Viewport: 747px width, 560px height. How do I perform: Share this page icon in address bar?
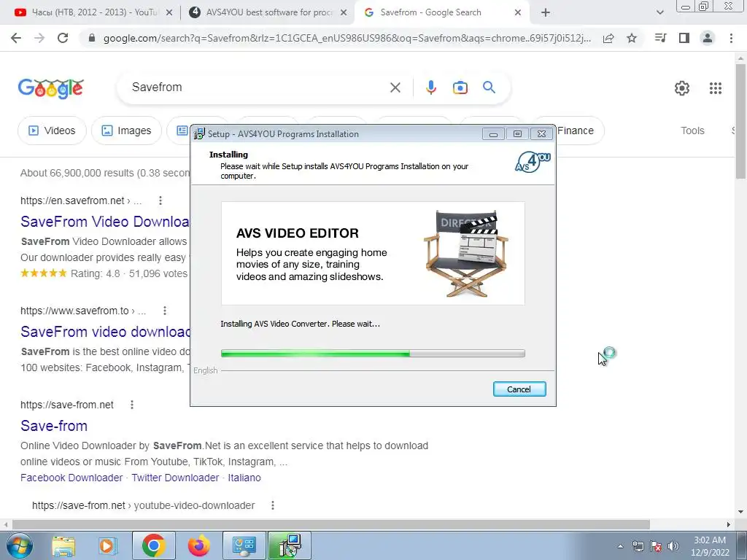point(608,39)
